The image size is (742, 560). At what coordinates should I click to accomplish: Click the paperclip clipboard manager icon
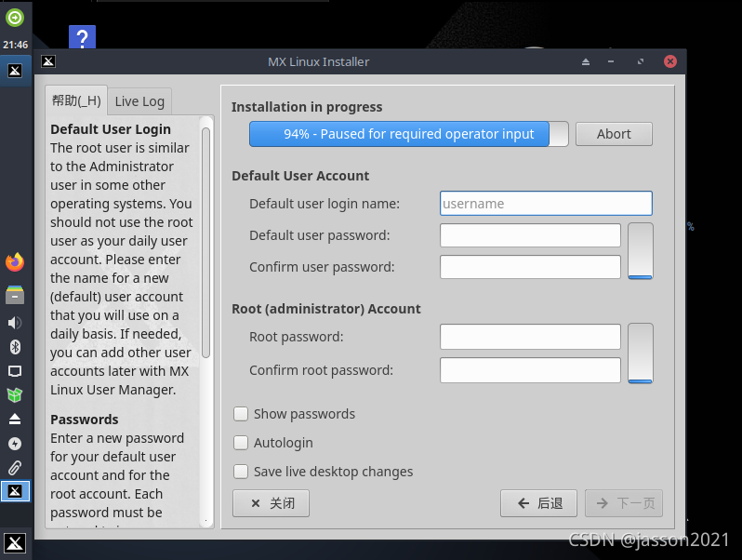click(15, 468)
